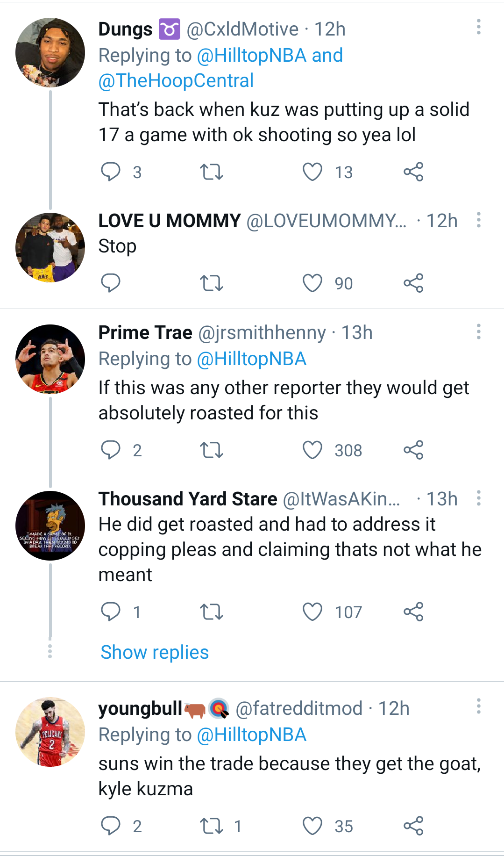Open more options for LOVE U MOMMY's tweet
The height and width of the screenshot is (864, 504).
point(479,220)
